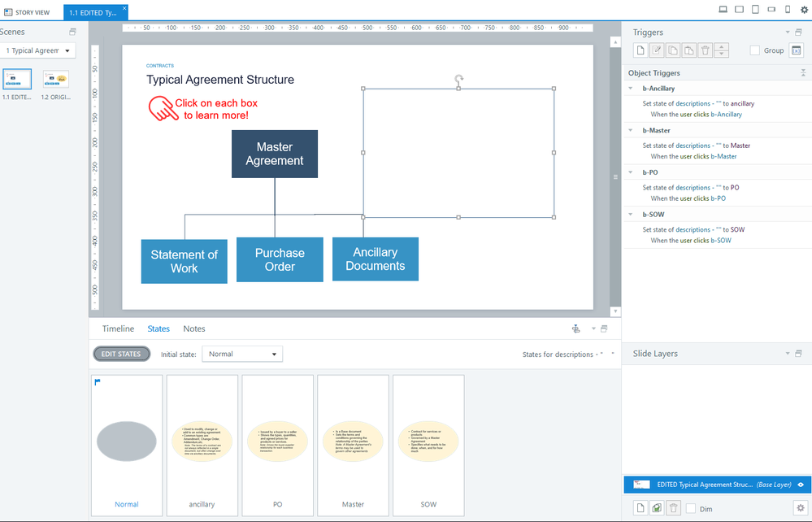
Task: Collapse all Object Triggers sections
Action: point(803,73)
